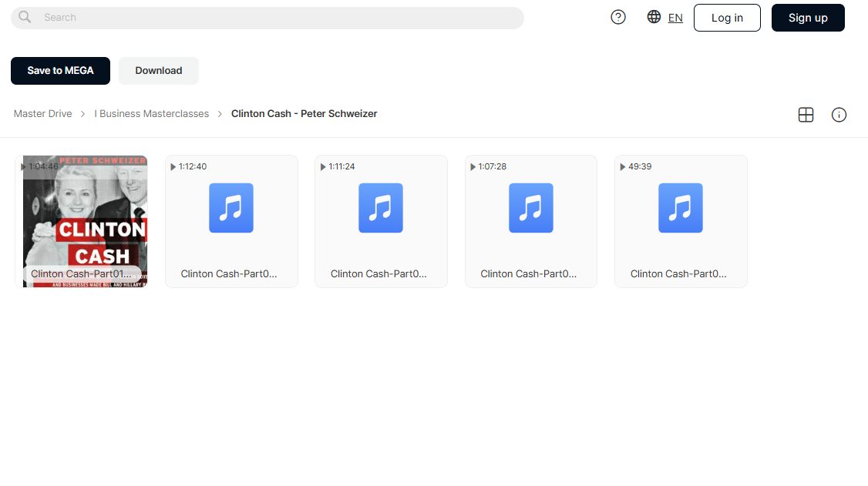Focus the Search input field

pyautogui.click(x=267, y=18)
